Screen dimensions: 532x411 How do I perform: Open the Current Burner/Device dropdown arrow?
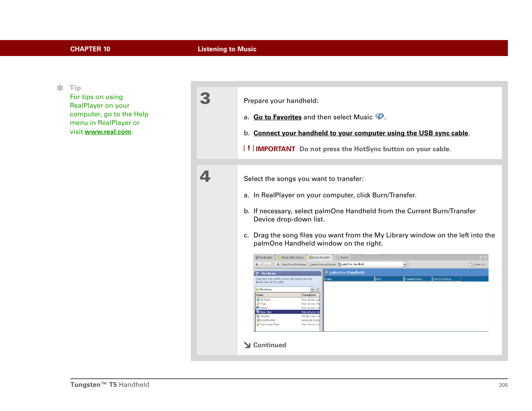(405, 265)
